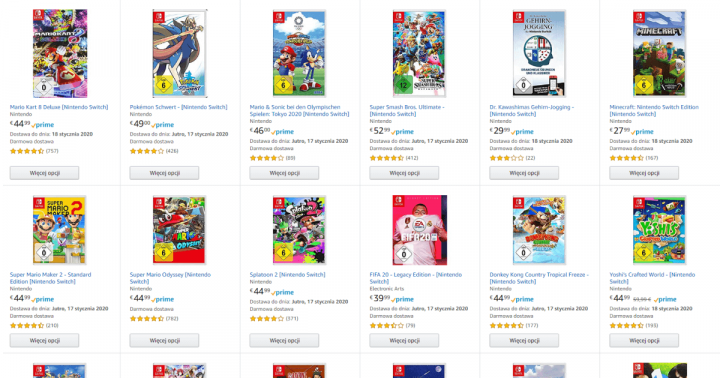Click the 44,99 price of Splatoon 2

(x=260, y=291)
